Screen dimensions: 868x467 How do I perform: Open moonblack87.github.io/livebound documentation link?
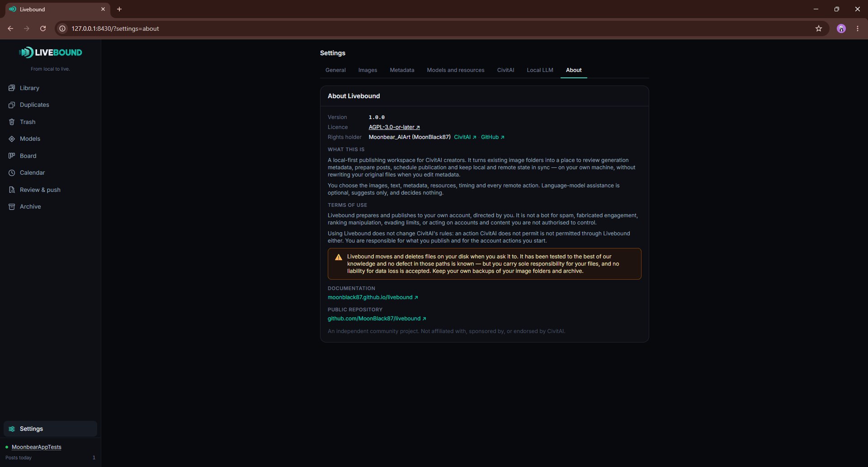[373, 297]
